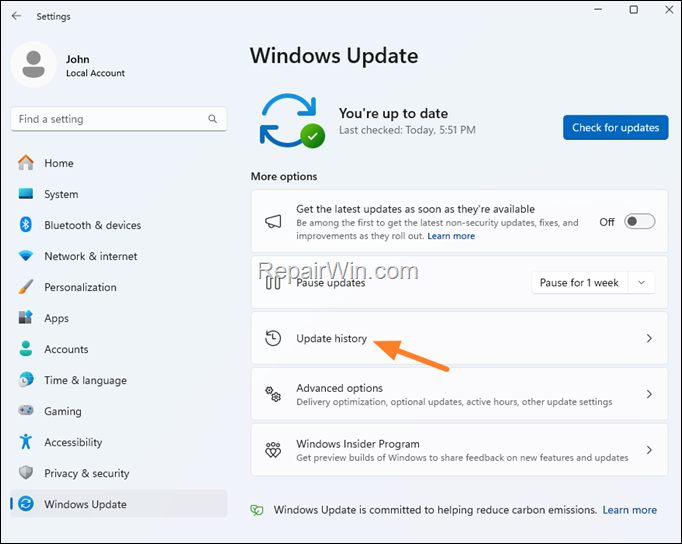This screenshot has width=682, height=544.
Task: Click the search magnifier icon
Action: [x=212, y=119]
